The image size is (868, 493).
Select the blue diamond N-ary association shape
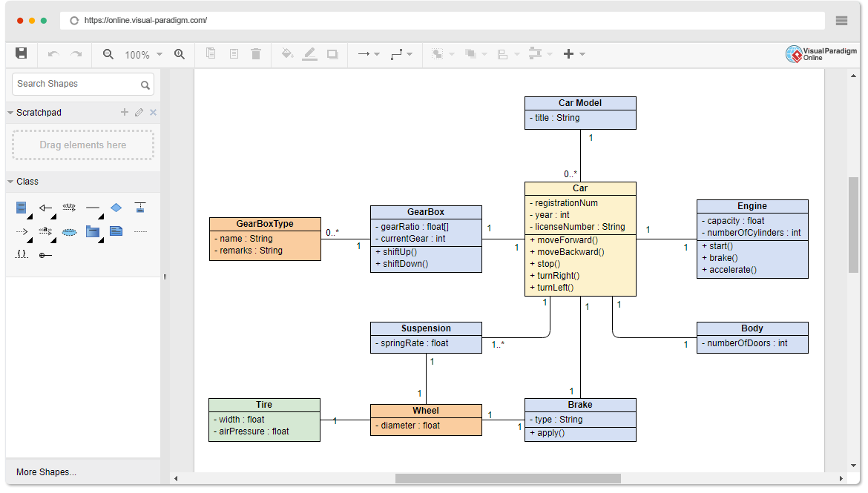point(116,208)
